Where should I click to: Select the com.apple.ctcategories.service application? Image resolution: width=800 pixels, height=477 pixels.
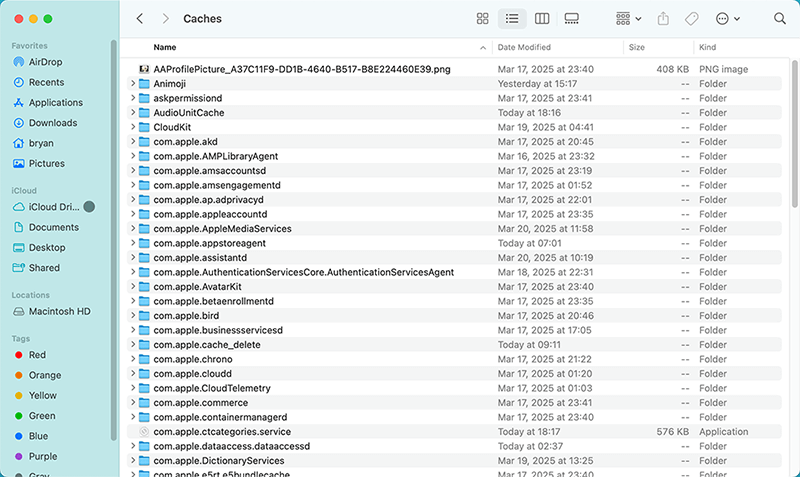[x=454, y=432]
